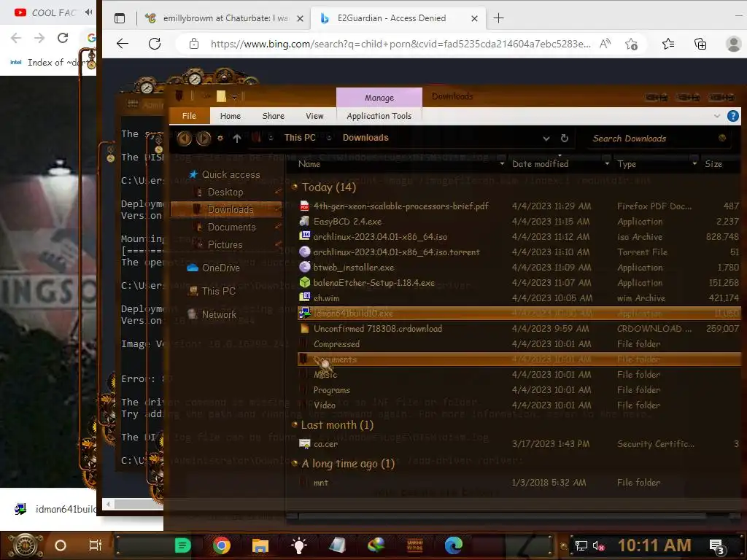The width and height of the screenshot is (747, 560).
Task: Open the Edge Favorites list icon
Action: click(668, 44)
